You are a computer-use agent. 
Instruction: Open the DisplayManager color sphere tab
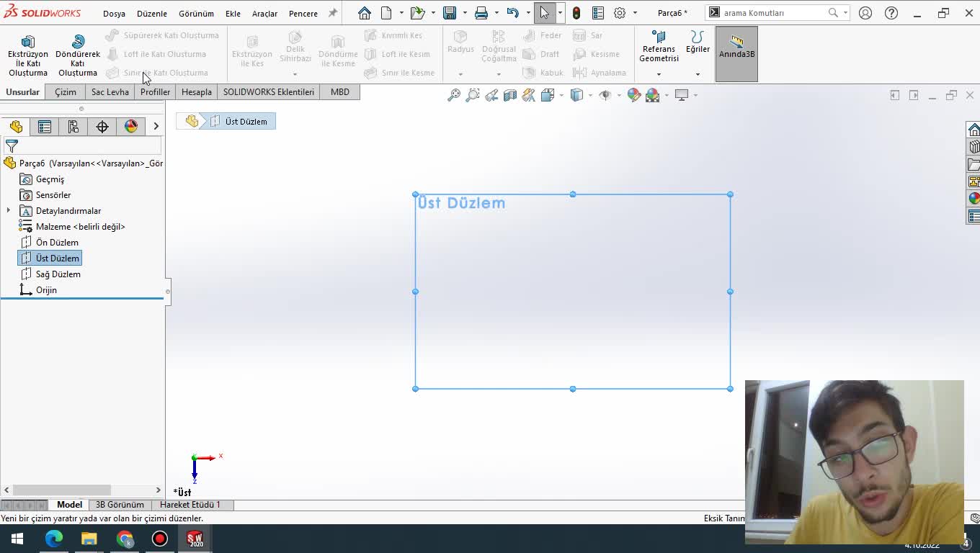131,127
